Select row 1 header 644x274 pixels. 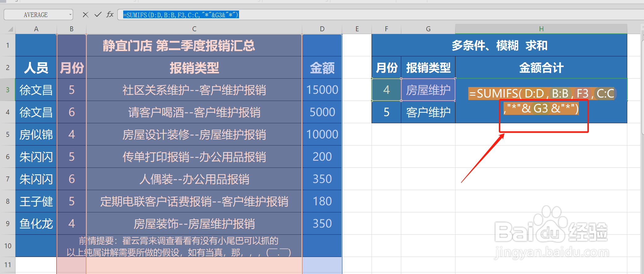click(7, 45)
